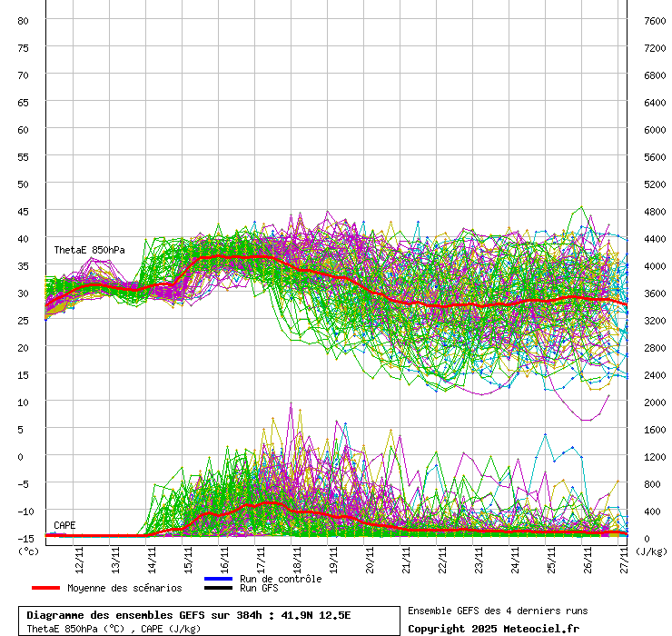Click the Ensemble GEFS des 4 derniers runs text
Screen dimensions: 672x636
coord(496,611)
